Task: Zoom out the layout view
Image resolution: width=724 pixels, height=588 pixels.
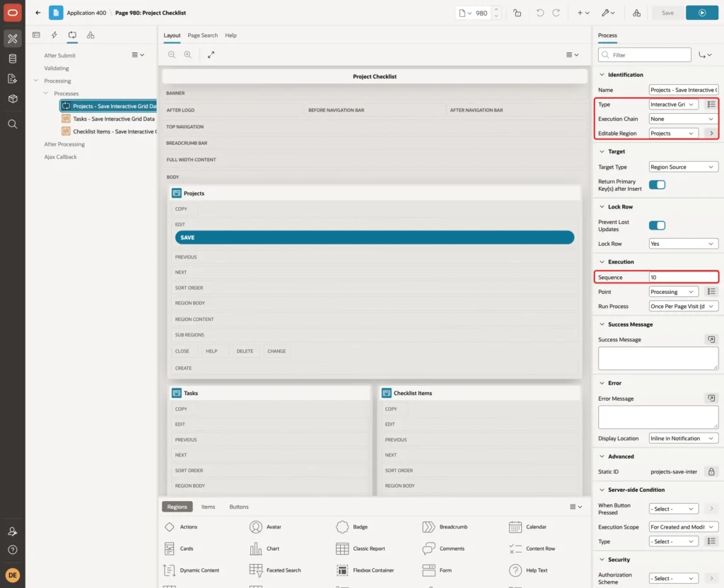Action: tap(171, 54)
